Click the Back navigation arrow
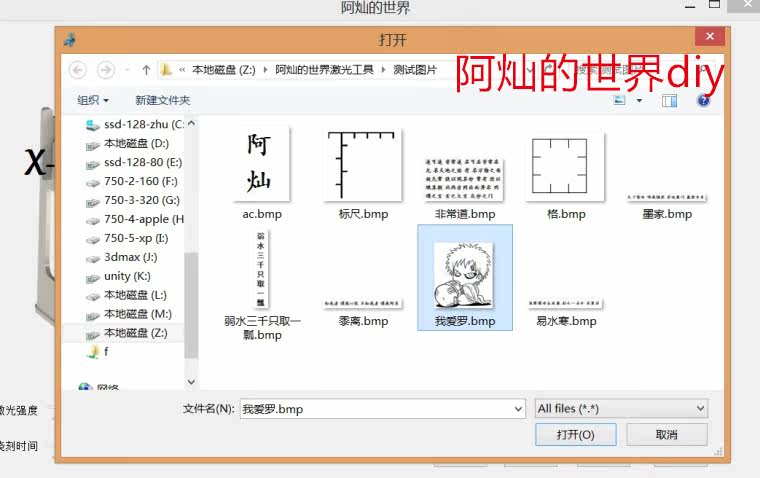The image size is (760, 478). pyautogui.click(x=78, y=70)
